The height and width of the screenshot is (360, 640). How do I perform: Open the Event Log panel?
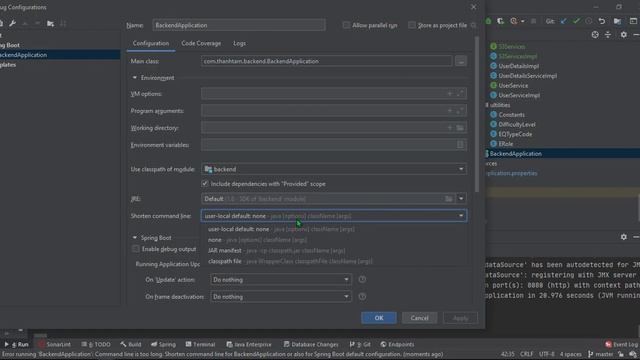pyautogui.click(x=622, y=344)
